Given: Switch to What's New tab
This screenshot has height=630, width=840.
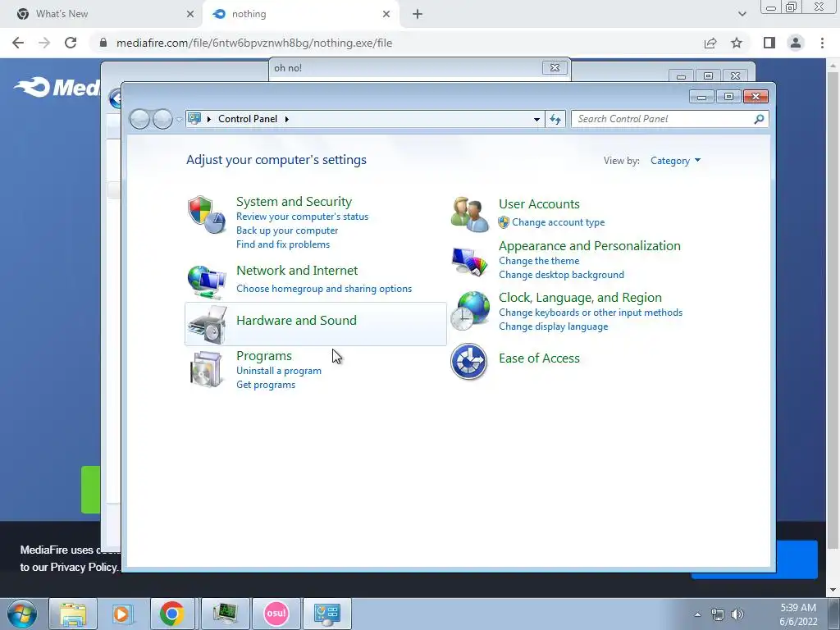Looking at the screenshot, I should [101, 14].
